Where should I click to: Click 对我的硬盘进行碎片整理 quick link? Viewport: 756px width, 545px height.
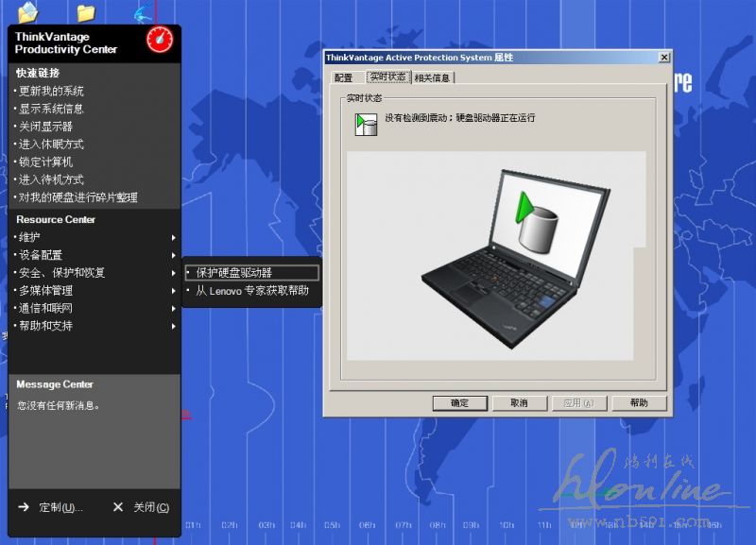tap(78, 197)
